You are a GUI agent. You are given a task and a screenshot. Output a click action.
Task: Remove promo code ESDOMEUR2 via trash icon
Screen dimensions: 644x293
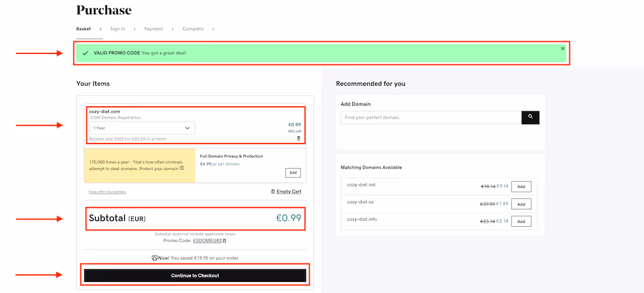coord(225,240)
